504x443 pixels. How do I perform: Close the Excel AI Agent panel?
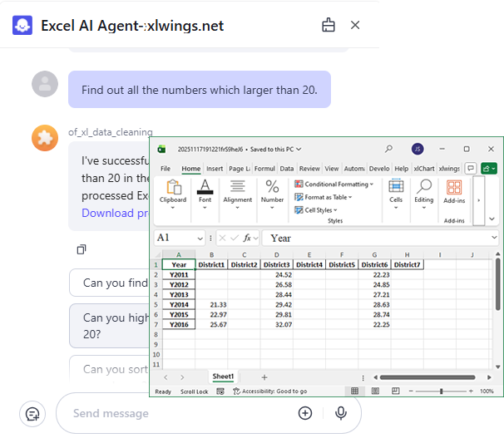355,25
